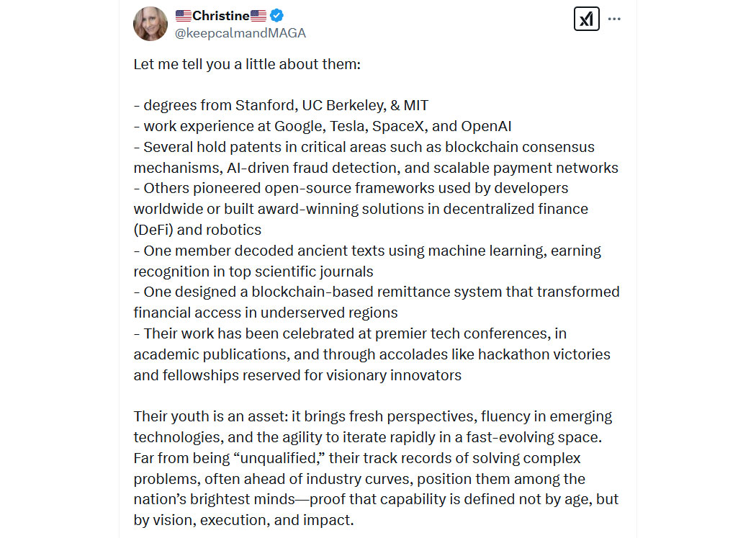Click the flag emoji after Christine's name
Screen dimensions: 756x538
coord(258,16)
